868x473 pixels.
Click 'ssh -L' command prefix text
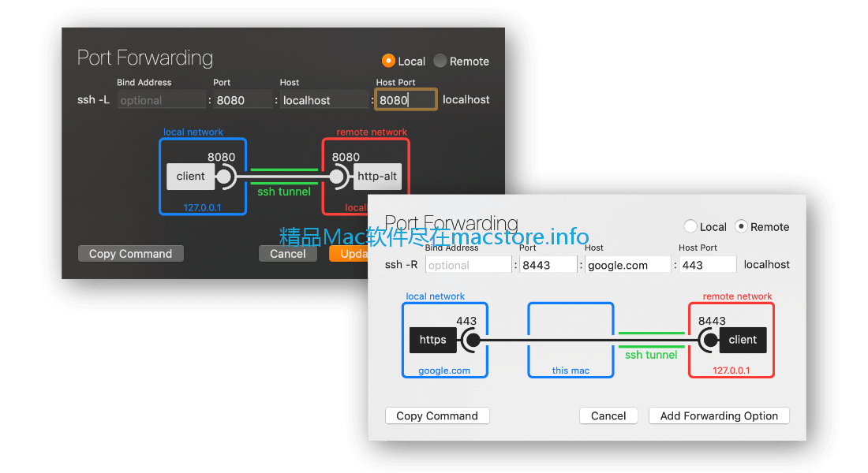(94, 100)
